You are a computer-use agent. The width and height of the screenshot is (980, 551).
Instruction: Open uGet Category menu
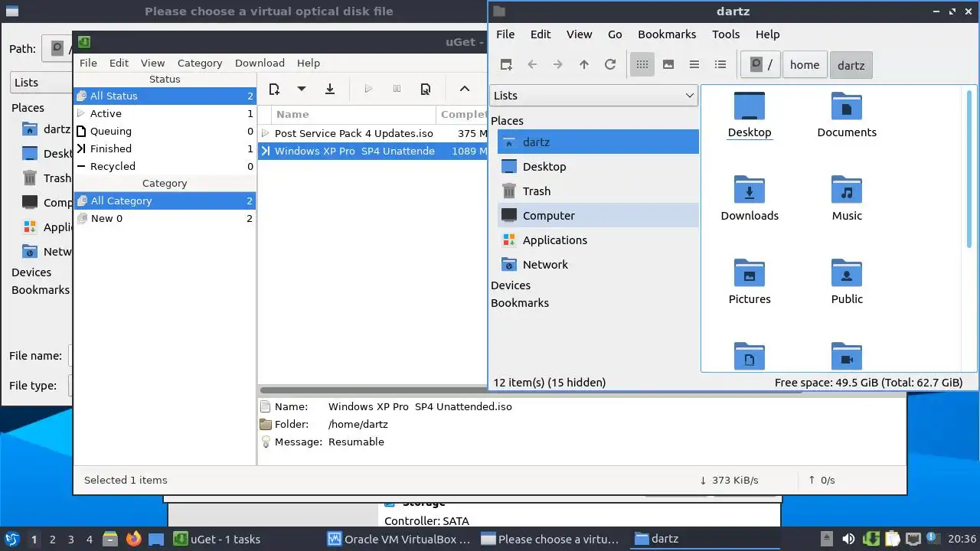coord(200,63)
